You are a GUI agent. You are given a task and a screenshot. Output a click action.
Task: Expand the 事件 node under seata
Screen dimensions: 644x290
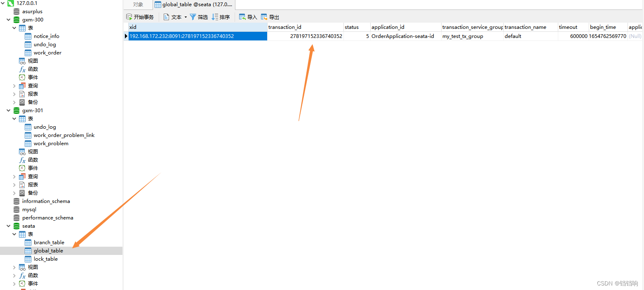(x=14, y=284)
